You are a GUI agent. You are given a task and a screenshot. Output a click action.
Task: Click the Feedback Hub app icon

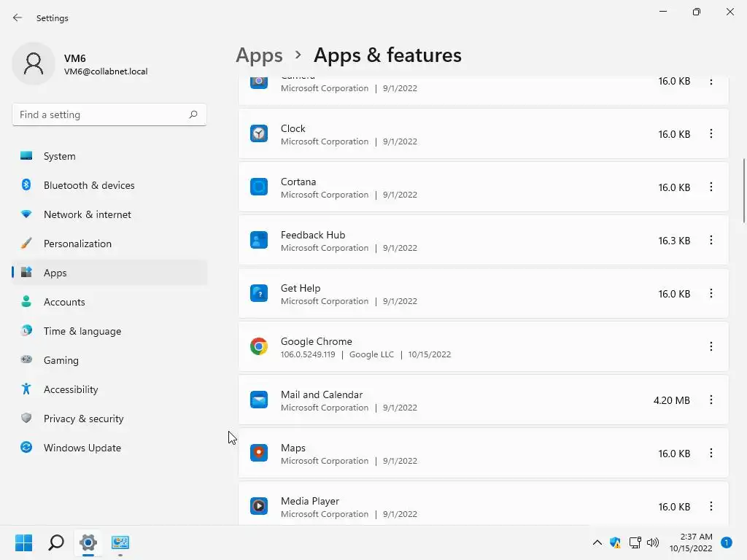(x=259, y=241)
